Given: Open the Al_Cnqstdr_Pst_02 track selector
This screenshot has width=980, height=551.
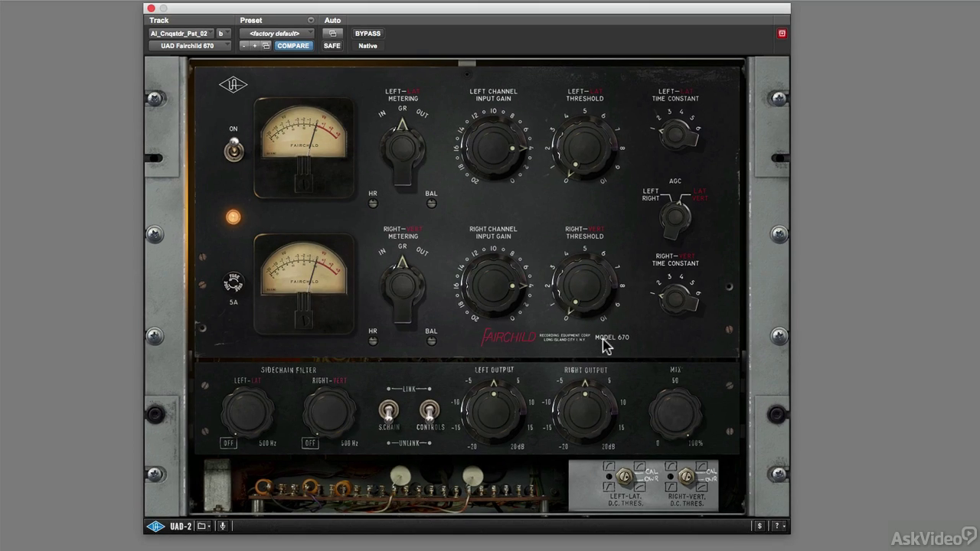Looking at the screenshot, I should 181,34.
